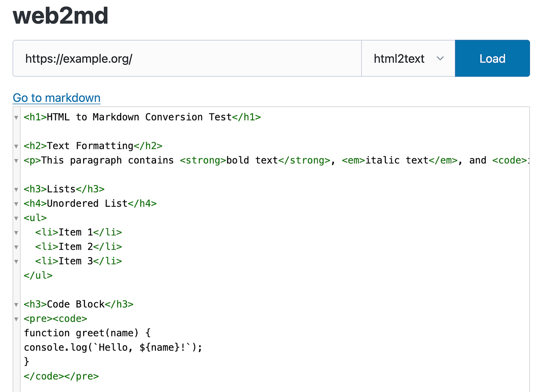The width and height of the screenshot is (550, 392).
Task: Open the html2text converter dropdown
Action: [408, 58]
